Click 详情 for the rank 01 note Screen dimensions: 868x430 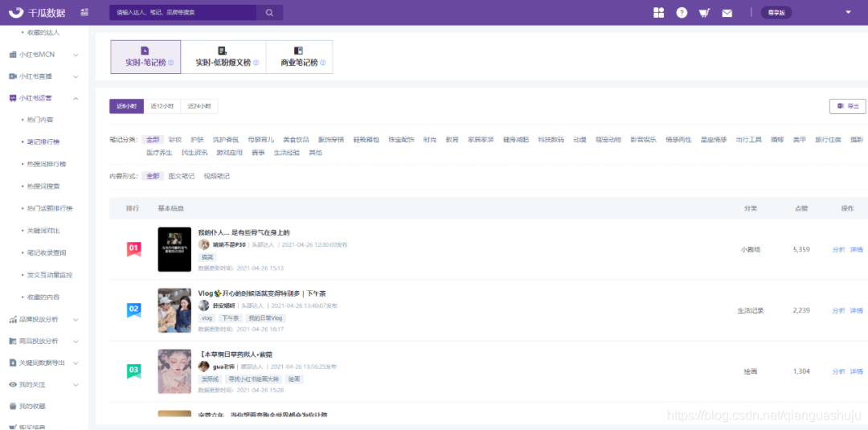(857, 250)
